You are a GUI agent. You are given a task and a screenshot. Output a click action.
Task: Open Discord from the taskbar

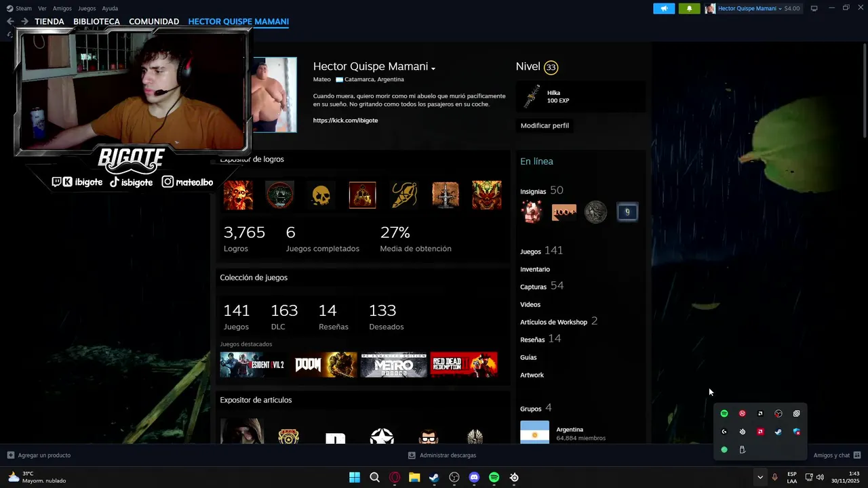pos(474,477)
